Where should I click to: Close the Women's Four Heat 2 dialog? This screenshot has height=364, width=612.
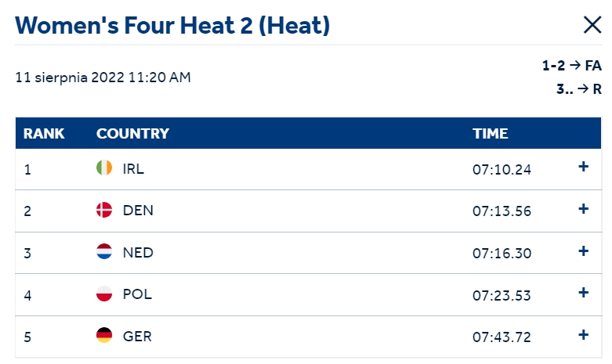tap(592, 25)
